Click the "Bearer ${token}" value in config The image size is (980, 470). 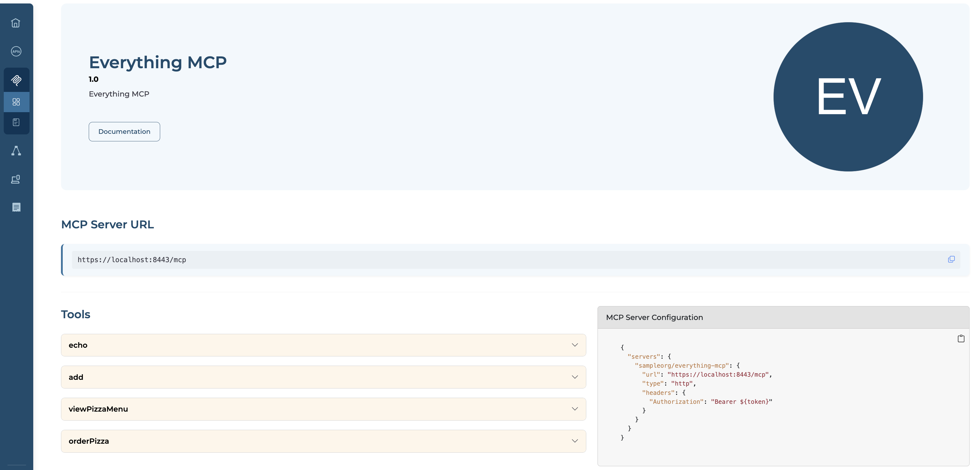pyautogui.click(x=742, y=401)
